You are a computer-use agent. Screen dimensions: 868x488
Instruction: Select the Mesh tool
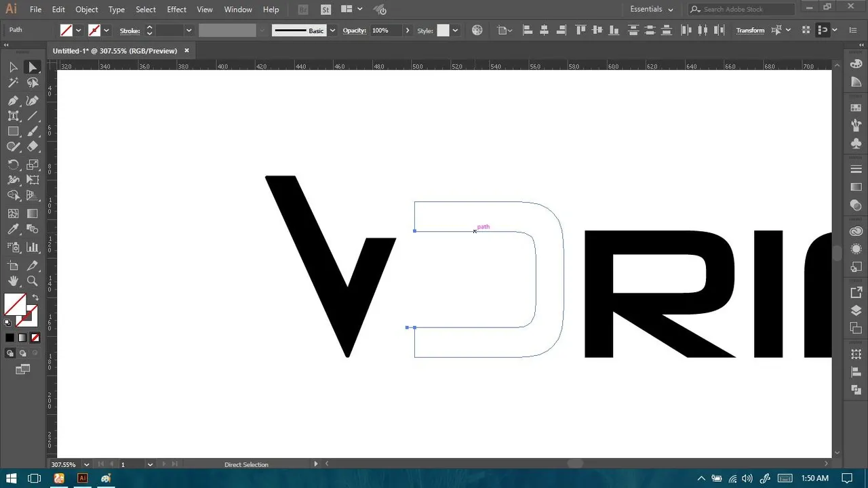(x=13, y=213)
